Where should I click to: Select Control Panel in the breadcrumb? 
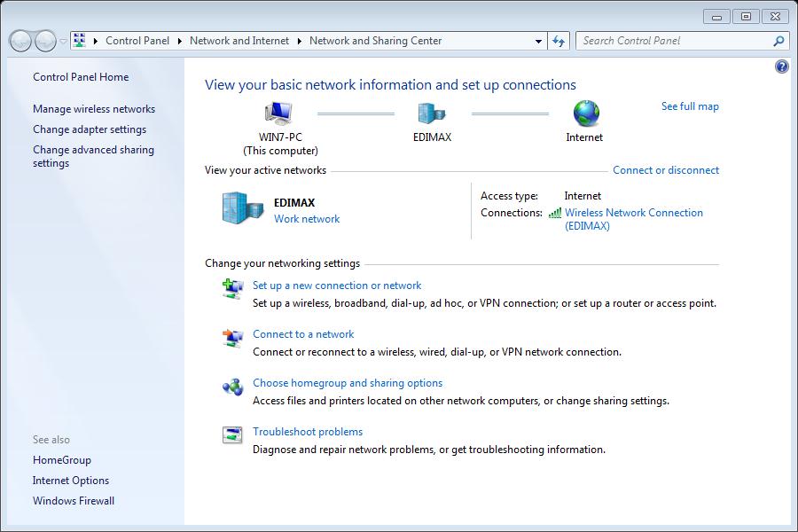pyautogui.click(x=137, y=41)
